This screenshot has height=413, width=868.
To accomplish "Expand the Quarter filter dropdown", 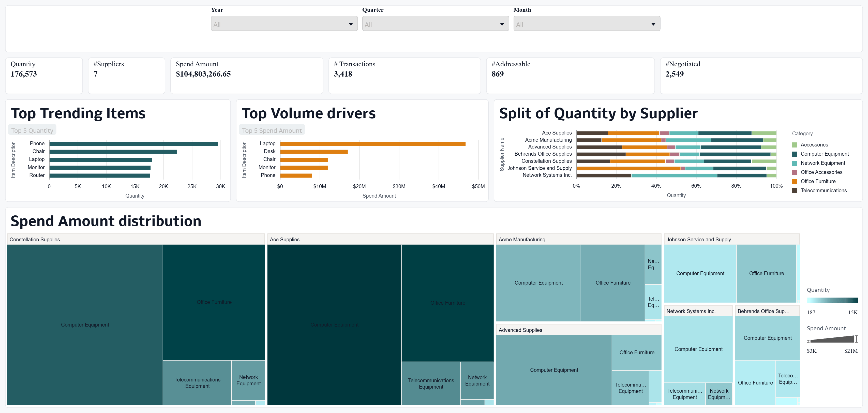I will 435,24.
